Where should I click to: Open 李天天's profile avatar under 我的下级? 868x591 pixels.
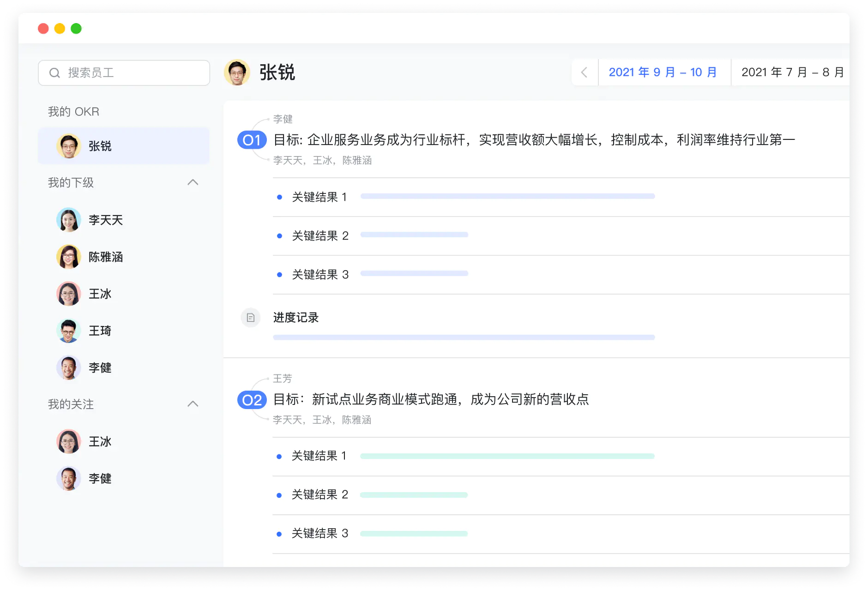pos(68,220)
